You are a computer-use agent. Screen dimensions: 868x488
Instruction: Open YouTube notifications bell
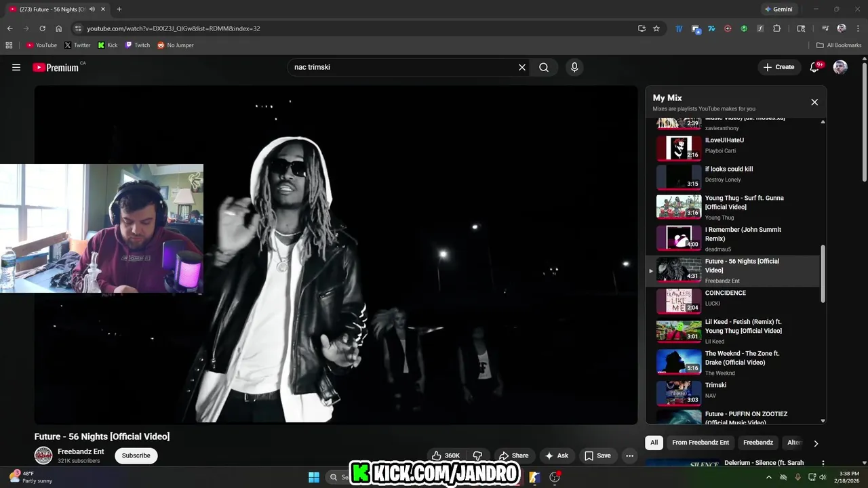coord(815,67)
